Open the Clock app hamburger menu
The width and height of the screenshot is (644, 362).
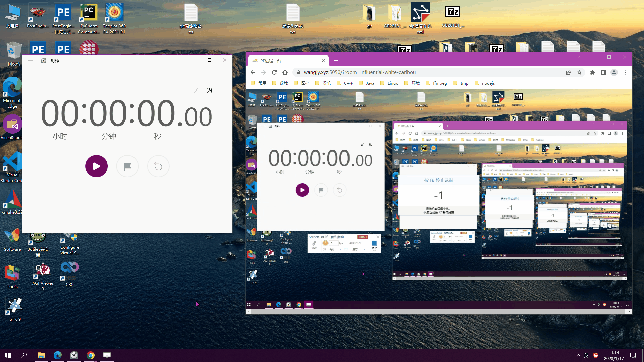(30, 61)
